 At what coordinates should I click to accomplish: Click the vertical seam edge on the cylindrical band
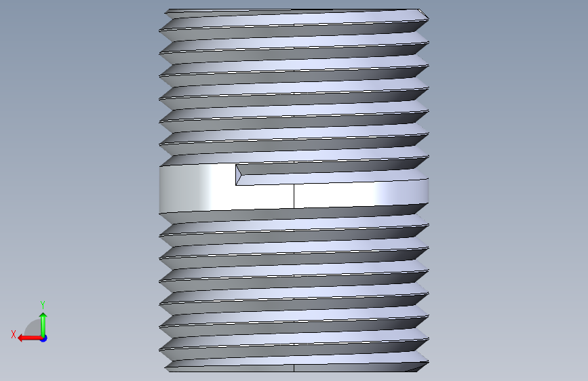click(x=294, y=196)
